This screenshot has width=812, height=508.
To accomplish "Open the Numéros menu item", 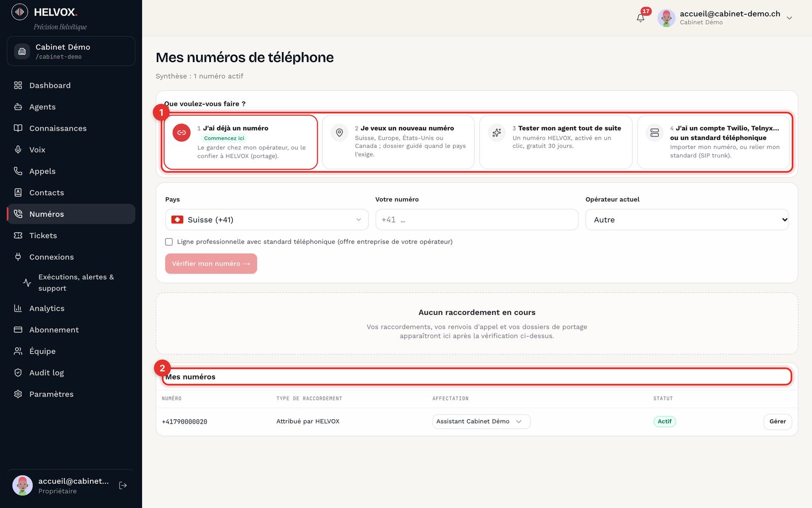I will click(x=71, y=214).
